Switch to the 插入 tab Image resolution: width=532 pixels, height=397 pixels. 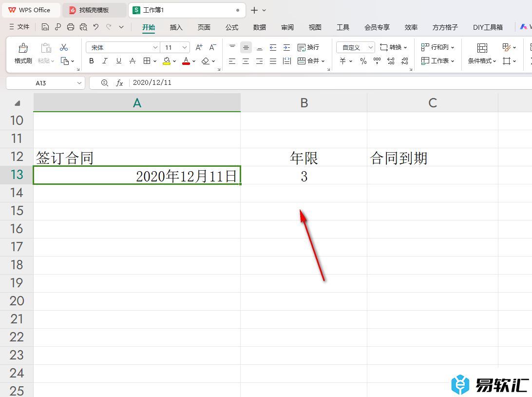(x=176, y=27)
